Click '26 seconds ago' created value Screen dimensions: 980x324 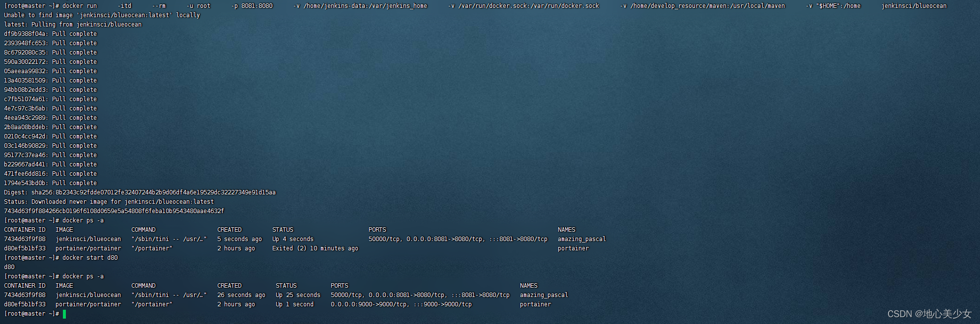click(241, 295)
